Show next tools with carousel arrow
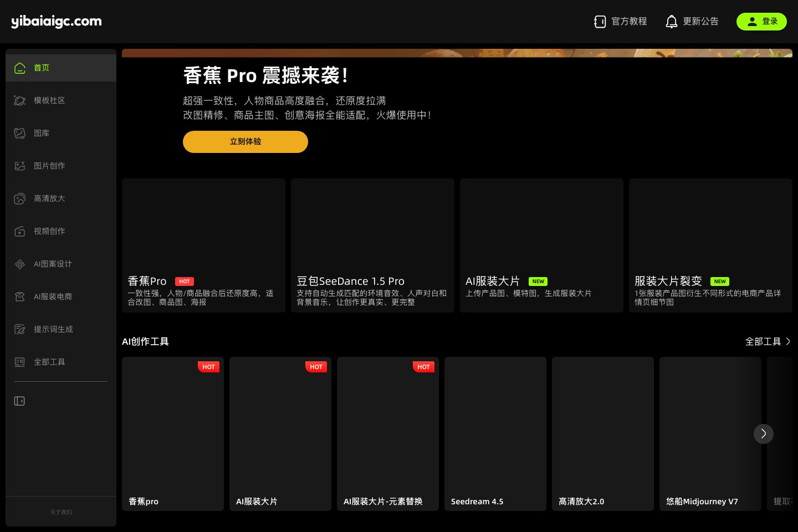Screen dimensions: 798x532 coord(764,433)
